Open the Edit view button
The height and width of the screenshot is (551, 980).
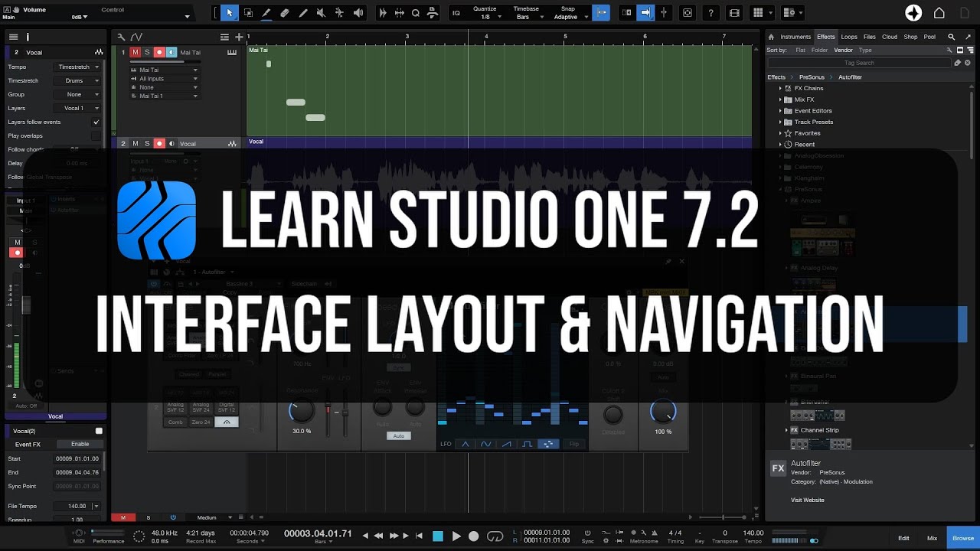click(903, 539)
